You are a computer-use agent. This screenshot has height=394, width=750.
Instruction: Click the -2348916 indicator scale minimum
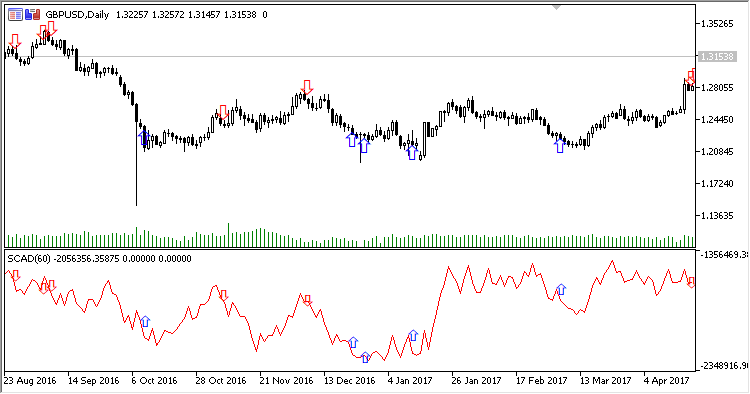click(723, 366)
